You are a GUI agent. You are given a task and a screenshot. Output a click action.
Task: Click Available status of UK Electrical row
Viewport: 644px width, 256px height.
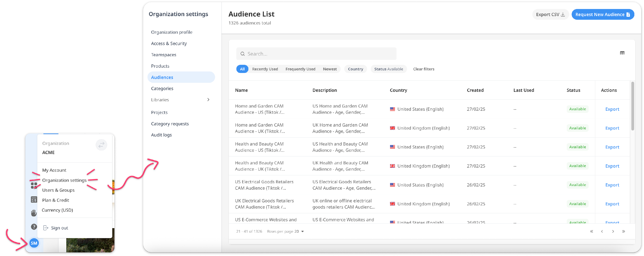pyautogui.click(x=577, y=204)
